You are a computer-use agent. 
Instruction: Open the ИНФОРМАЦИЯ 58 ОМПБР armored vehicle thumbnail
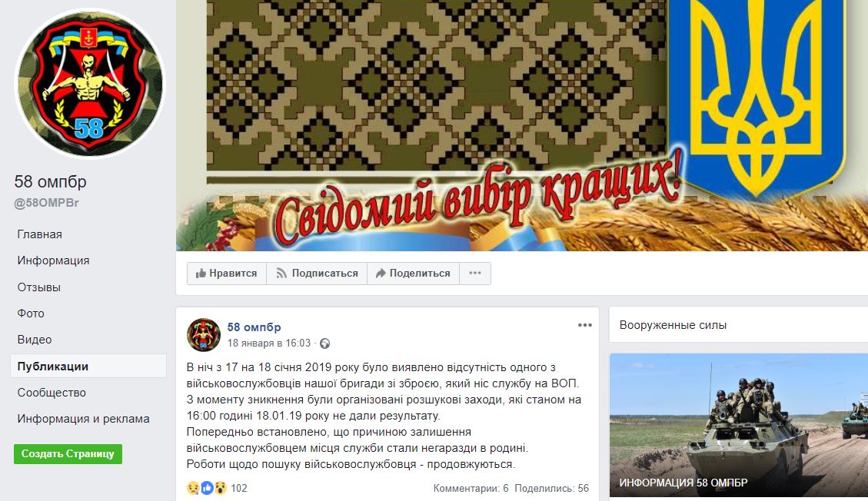[739, 425]
